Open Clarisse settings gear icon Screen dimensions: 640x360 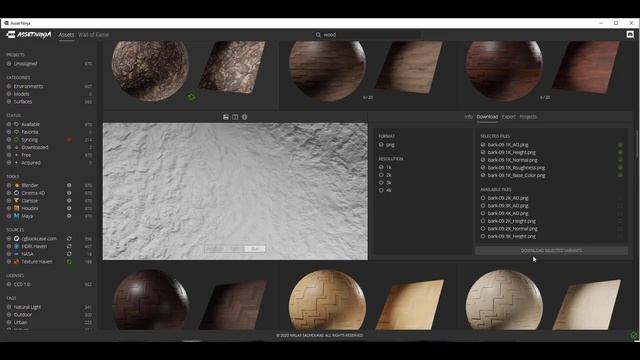point(69,201)
